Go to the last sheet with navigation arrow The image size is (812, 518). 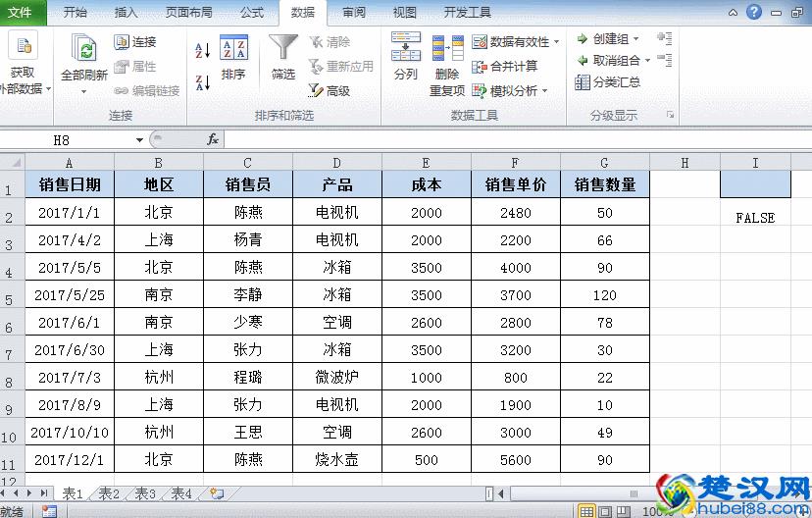point(44,493)
